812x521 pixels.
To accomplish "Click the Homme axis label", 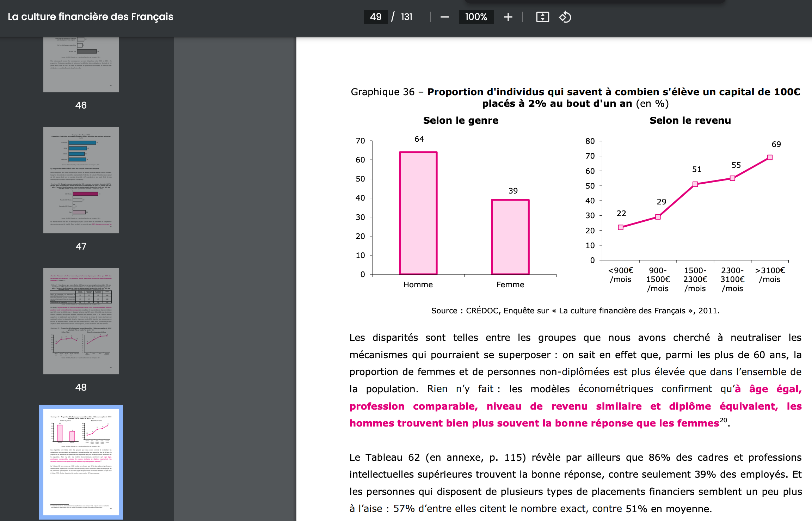I will tap(418, 284).
